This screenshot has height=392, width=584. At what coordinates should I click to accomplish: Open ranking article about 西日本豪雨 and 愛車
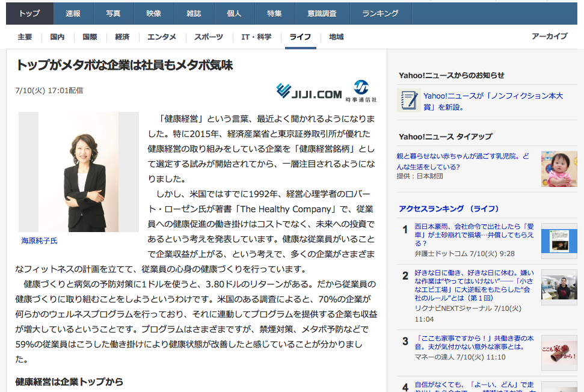pos(474,234)
